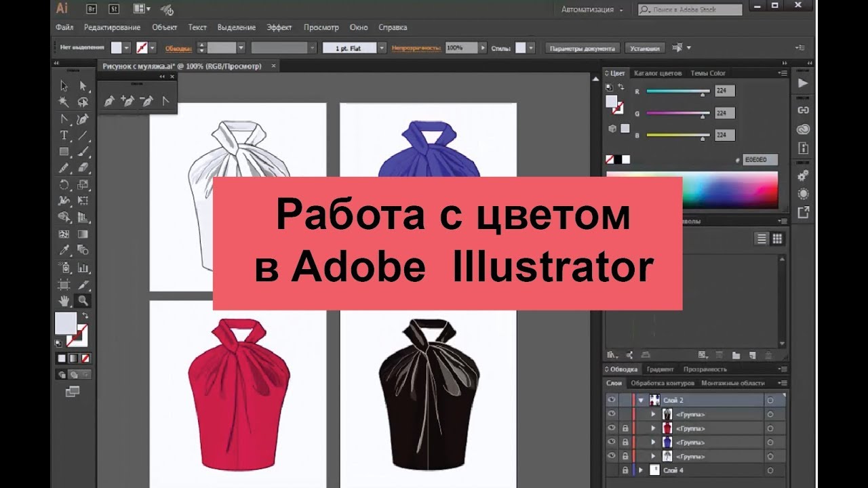Select the Eraser tool
This screenshot has width=868, height=488.
tap(83, 168)
